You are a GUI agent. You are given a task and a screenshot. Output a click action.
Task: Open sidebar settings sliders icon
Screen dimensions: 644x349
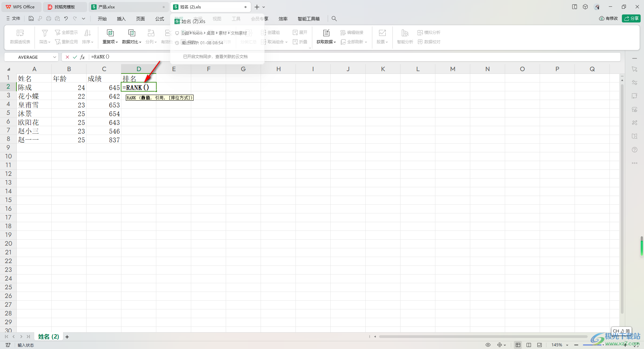[x=635, y=83]
